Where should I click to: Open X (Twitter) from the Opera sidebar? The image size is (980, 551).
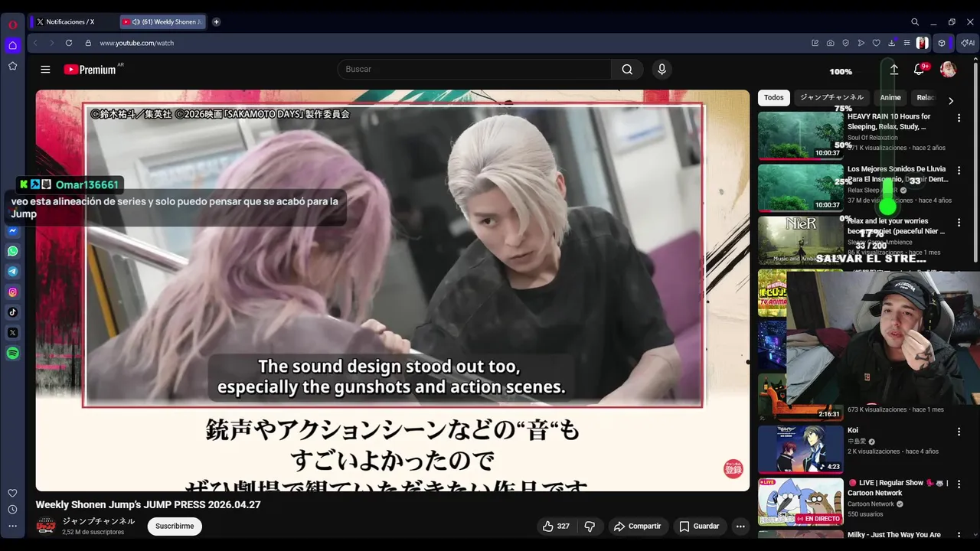coord(13,333)
